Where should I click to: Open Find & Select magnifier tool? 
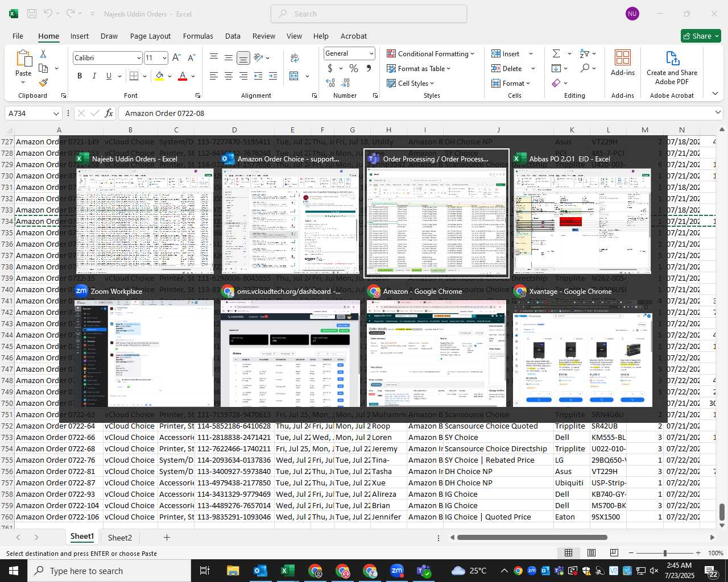pyautogui.click(x=585, y=68)
